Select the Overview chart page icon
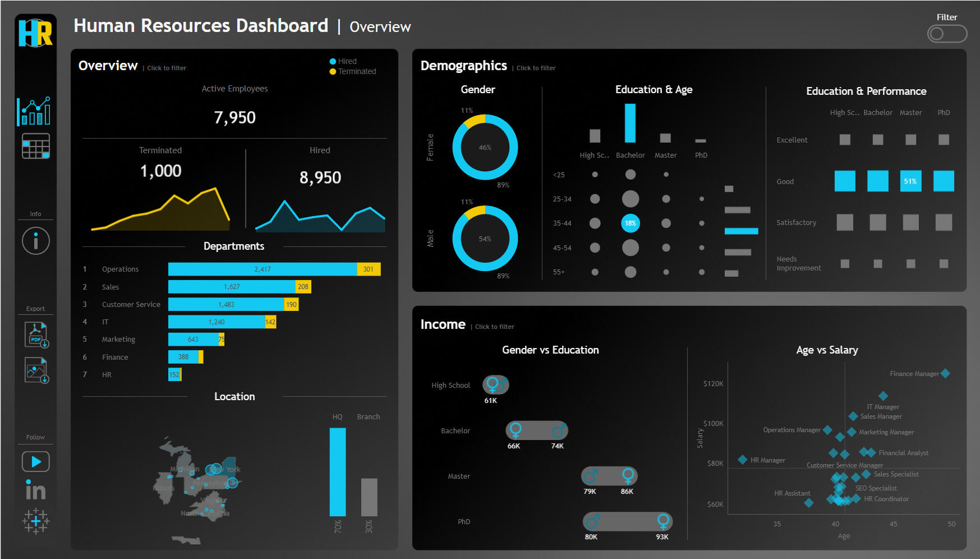 pyautogui.click(x=35, y=110)
